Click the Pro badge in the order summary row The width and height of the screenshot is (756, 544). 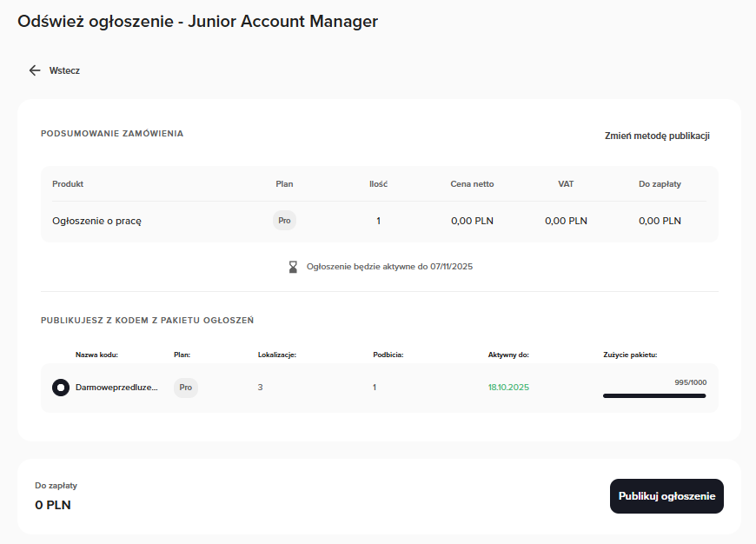284,221
